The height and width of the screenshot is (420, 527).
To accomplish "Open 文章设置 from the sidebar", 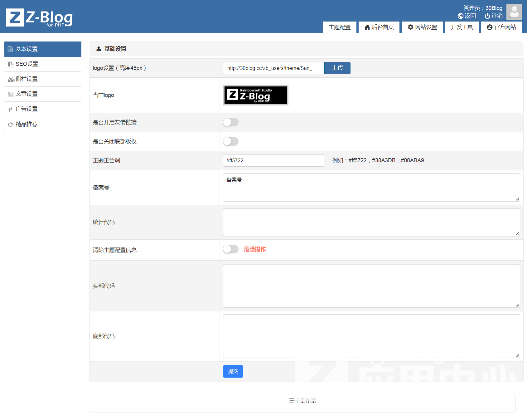I will [27, 94].
